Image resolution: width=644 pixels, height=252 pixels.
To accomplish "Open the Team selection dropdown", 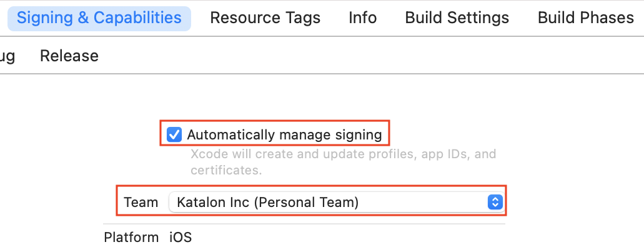I will coord(335,202).
